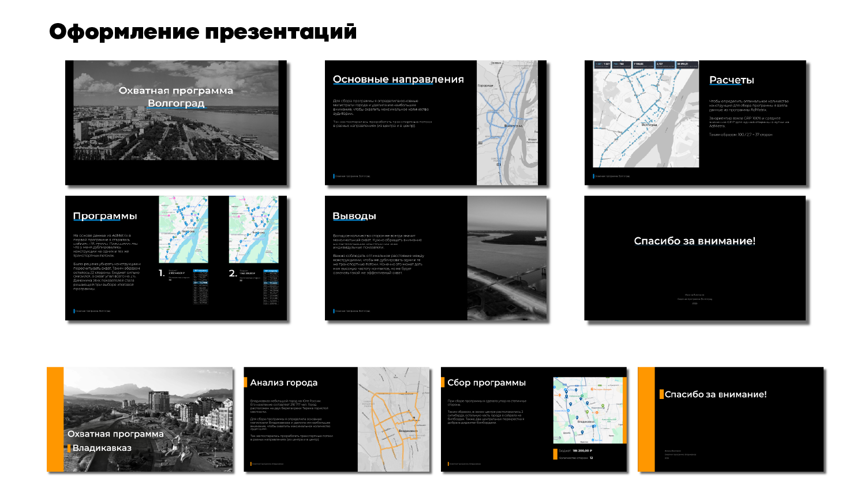The image size is (868, 489).
Task: Select the dotted map in Расчеты slide
Action: click(646, 118)
